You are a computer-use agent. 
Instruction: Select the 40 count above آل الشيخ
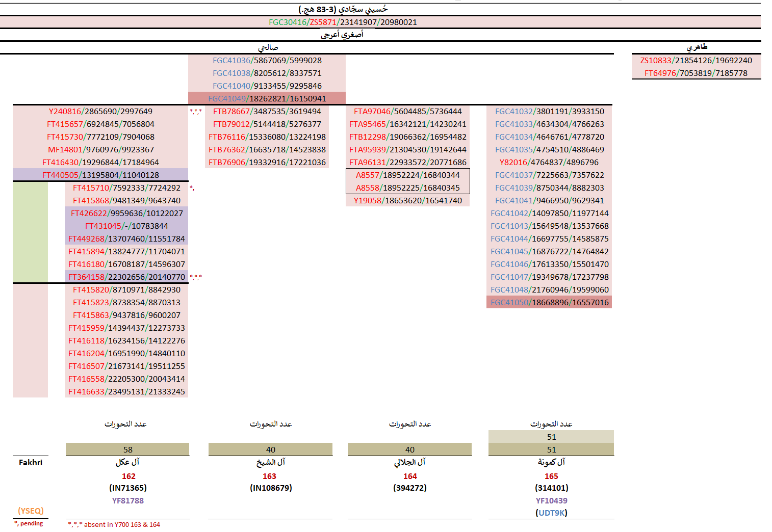pos(270,449)
